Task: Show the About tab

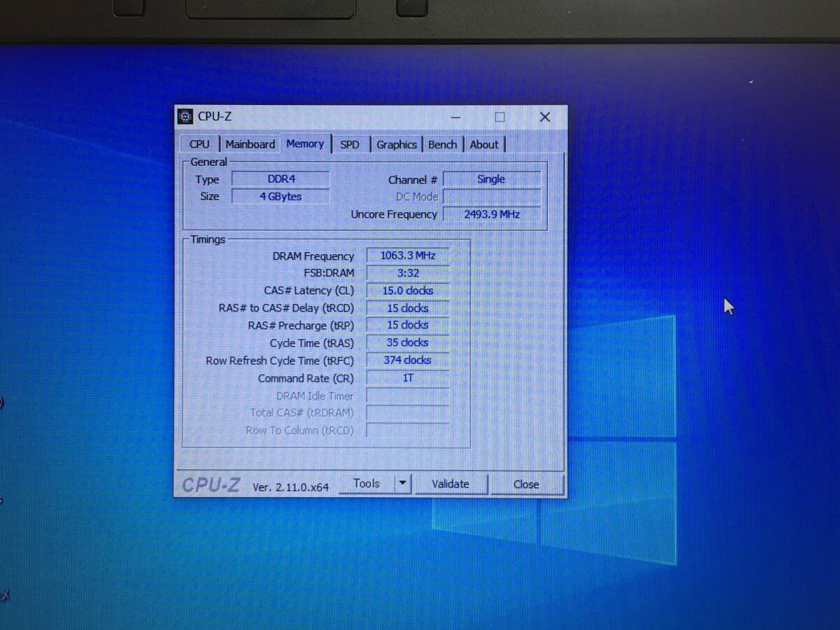Action: [484, 144]
